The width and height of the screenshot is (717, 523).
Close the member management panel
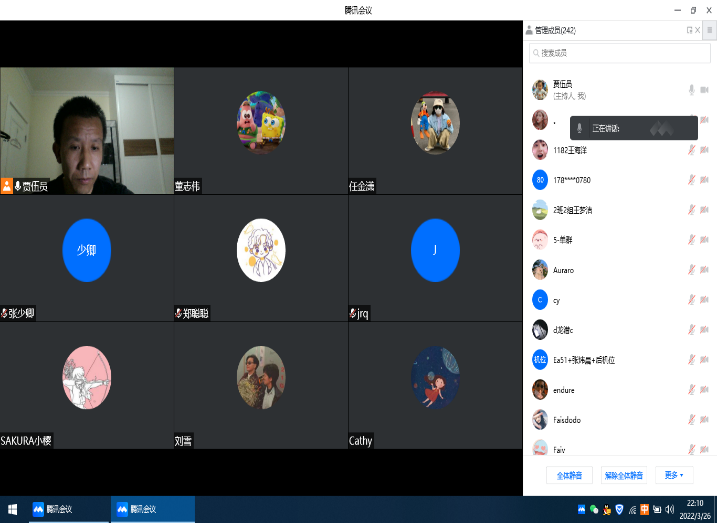pyautogui.click(x=696, y=30)
